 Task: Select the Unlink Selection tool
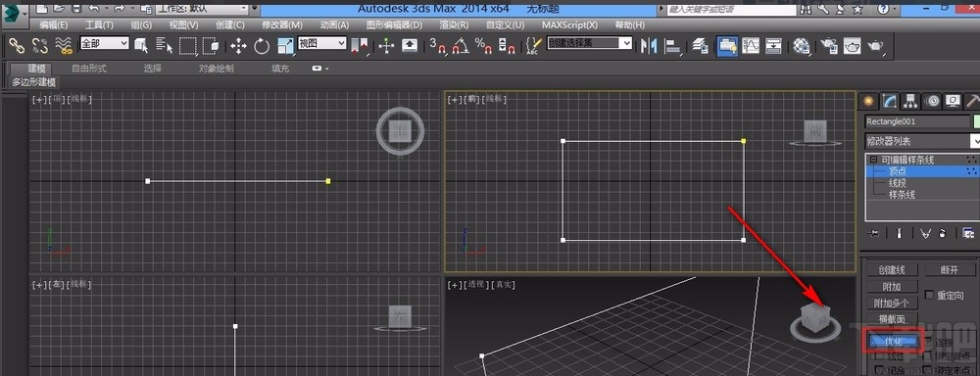(39, 46)
